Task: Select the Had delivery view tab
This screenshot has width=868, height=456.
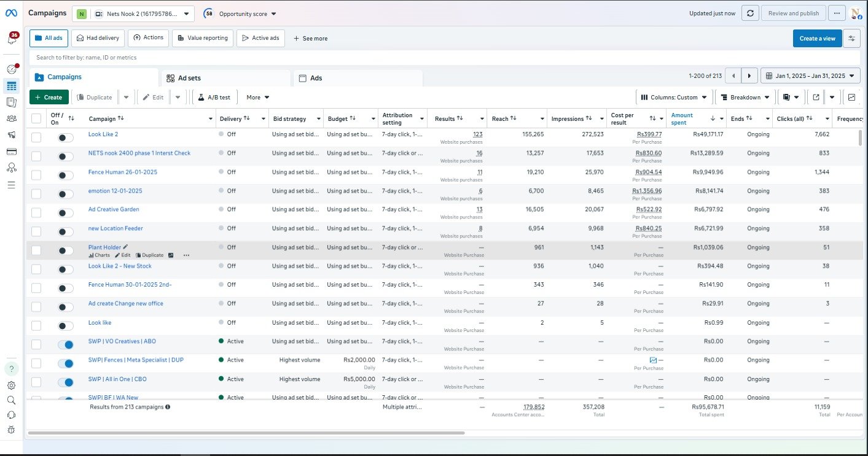Action: (x=98, y=38)
